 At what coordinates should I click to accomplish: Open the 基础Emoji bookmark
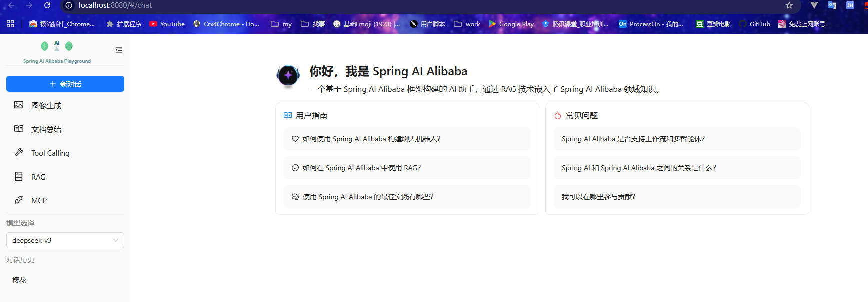[x=366, y=24]
